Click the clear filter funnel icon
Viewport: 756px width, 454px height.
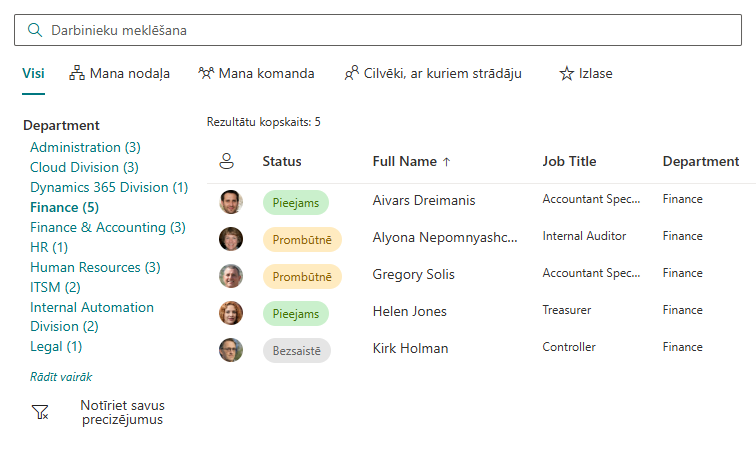click(40, 412)
